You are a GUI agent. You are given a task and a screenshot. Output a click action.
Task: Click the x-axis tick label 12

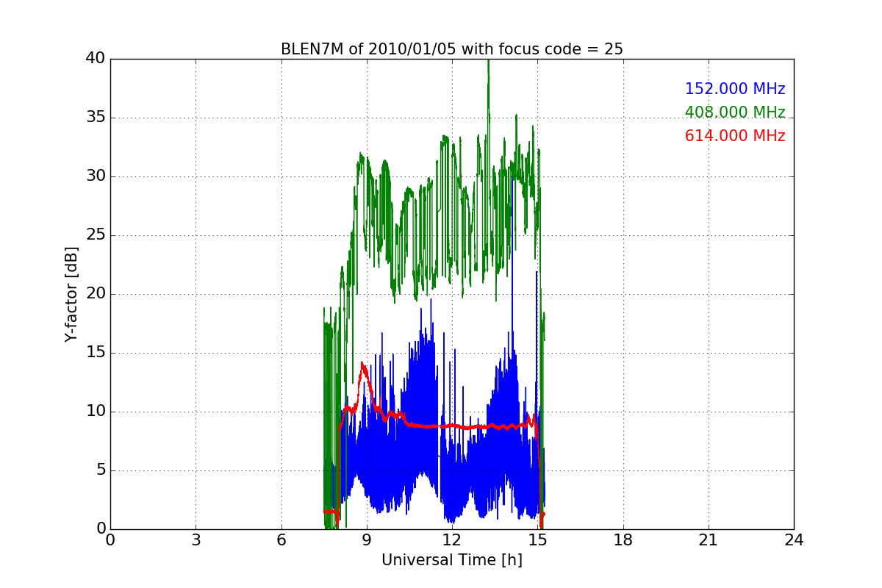[x=452, y=540]
